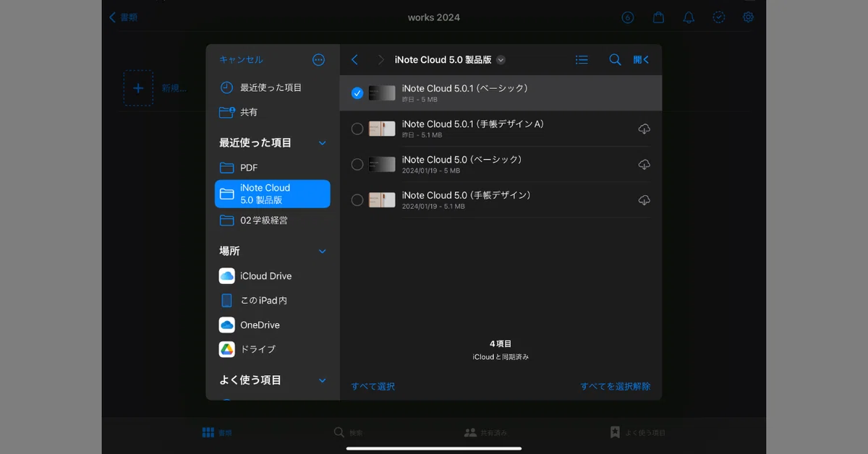This screenshot has width=868, height=454.
Task: Tap キャンセル to dismiss picker
Action: [241, 60]
